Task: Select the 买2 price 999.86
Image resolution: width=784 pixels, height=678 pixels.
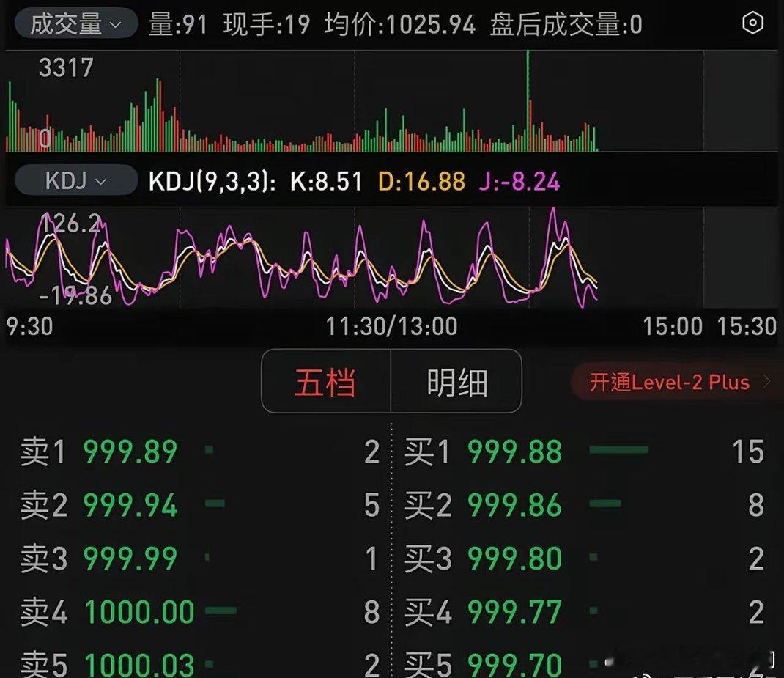Action: pyautogui.click(x=514, y=505)
